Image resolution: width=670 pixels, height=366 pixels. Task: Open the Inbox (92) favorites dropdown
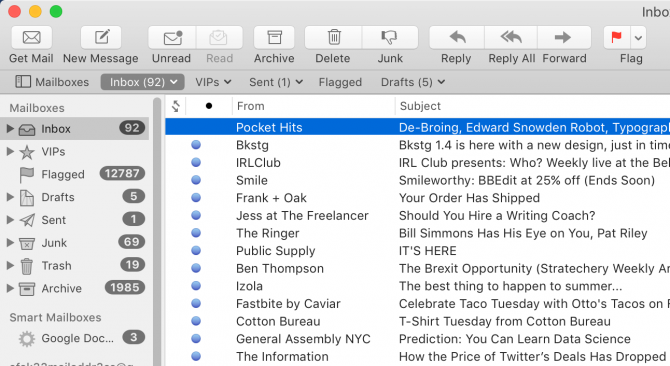point(143,82)
